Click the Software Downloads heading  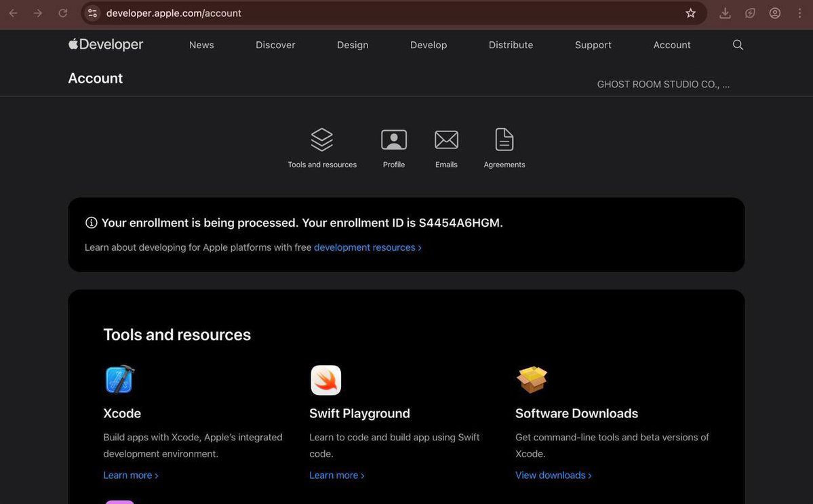[x=576, y=413]
